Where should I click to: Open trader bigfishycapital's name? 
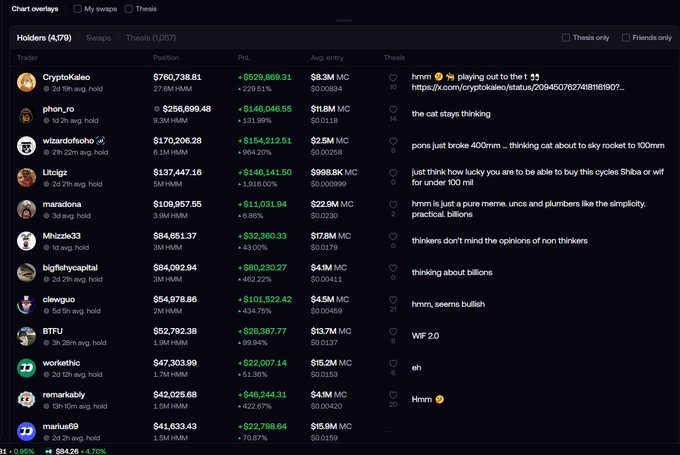coord(70,268)
